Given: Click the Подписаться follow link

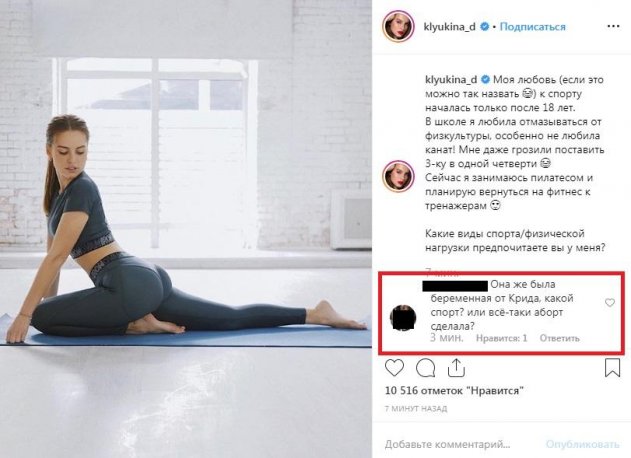Looking at the screenshot, I should coord(532,30).
